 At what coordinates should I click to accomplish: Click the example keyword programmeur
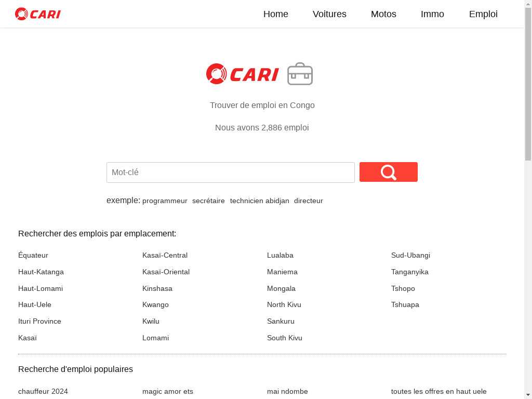click(165, 201)
